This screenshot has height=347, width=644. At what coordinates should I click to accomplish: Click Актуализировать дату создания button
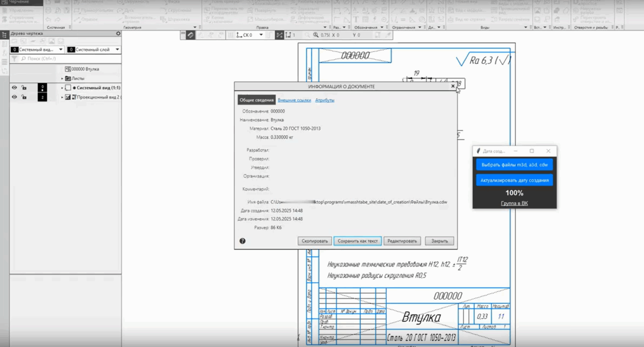click(515, 180)
